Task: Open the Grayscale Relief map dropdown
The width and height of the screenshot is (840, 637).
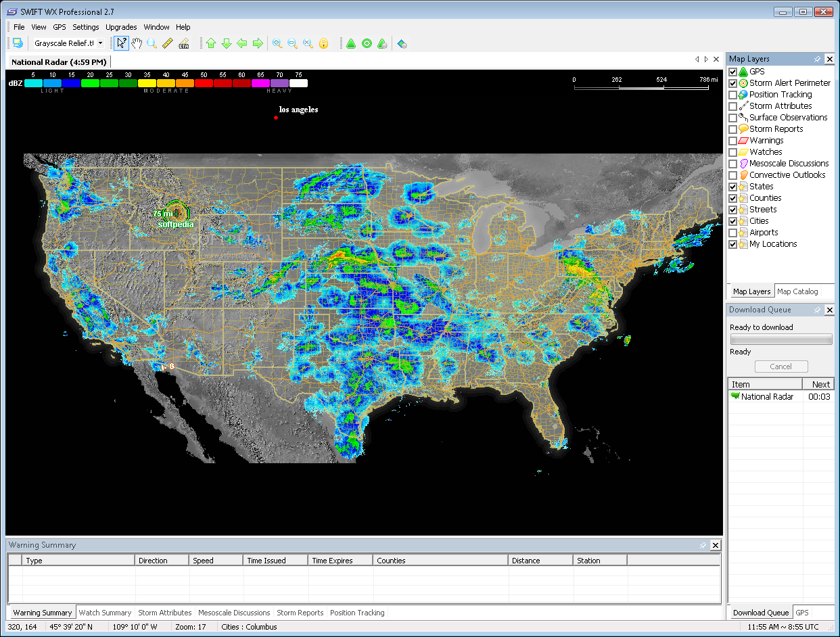Action: (x=100, y=43)
